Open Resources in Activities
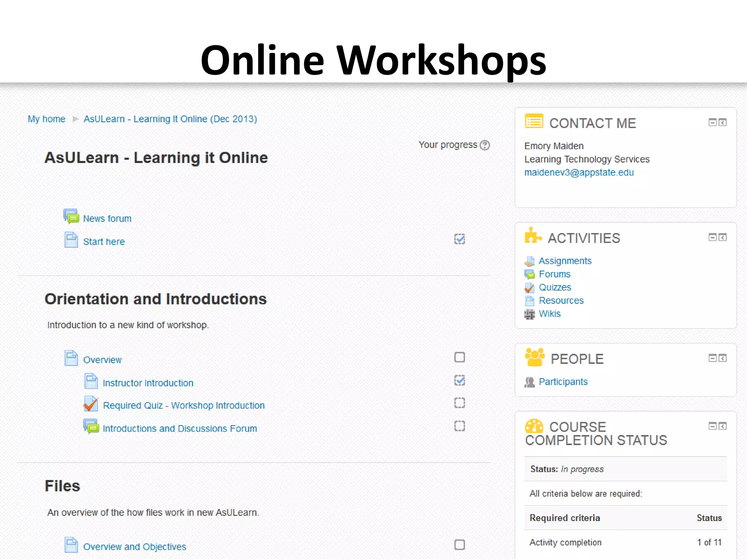747x560 pixels. [x=561, y=300]
